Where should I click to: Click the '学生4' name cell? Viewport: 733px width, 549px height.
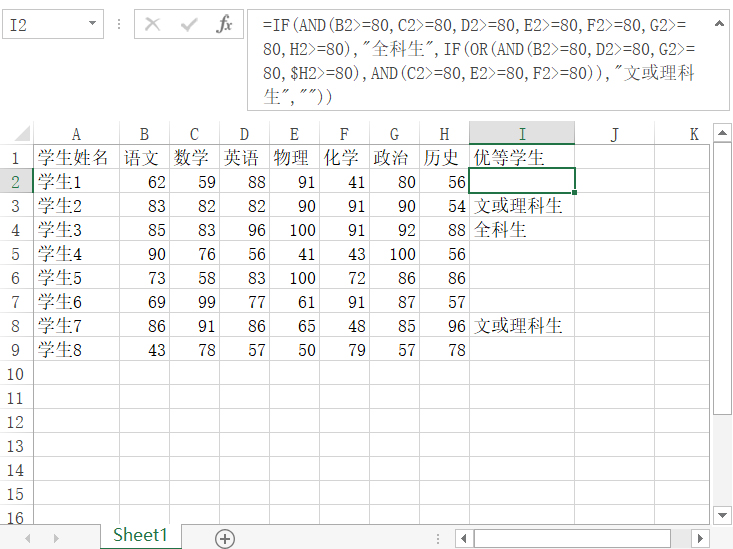click(77, 253)
